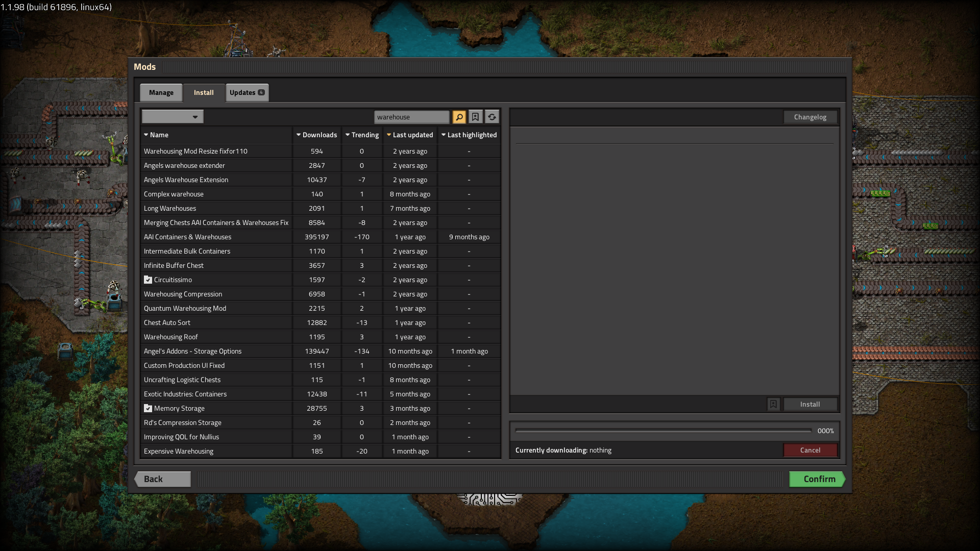Switch to the Install tab
The width and height of the screenshot is (980, 551).
(204, 92)
